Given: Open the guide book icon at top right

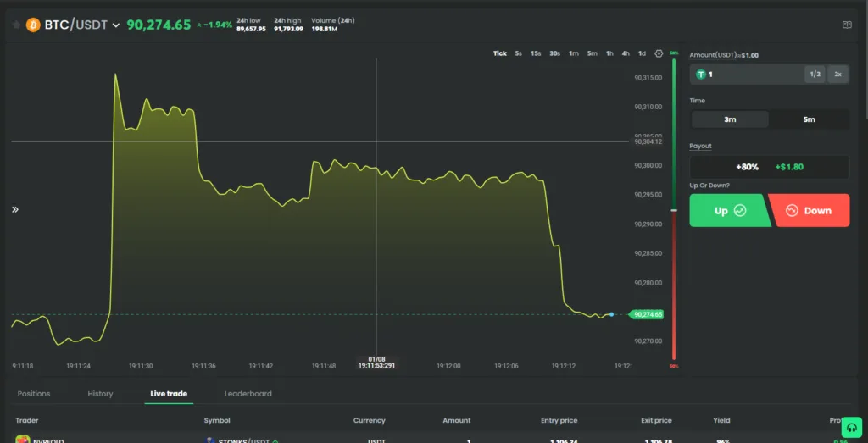Looking at the screenshot, I should [x=847, y=25].
